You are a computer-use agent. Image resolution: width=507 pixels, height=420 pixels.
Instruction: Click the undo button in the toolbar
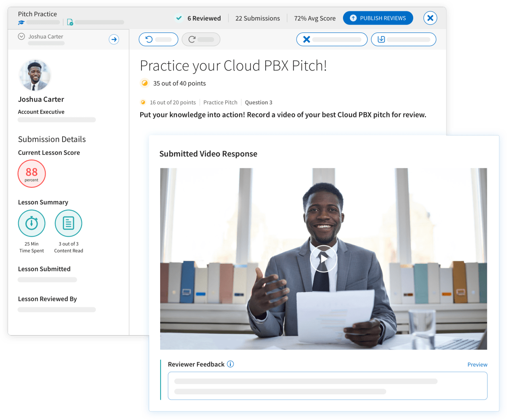[x=158, y=39]
